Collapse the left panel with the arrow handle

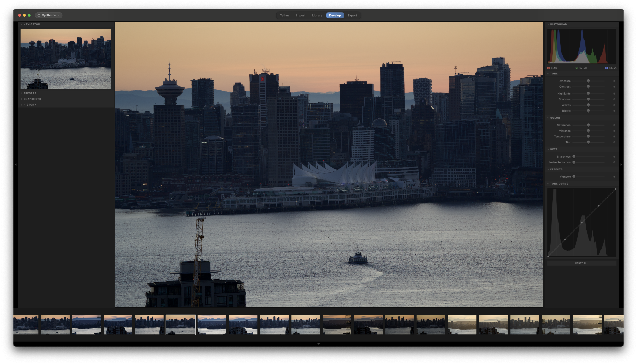16,164
